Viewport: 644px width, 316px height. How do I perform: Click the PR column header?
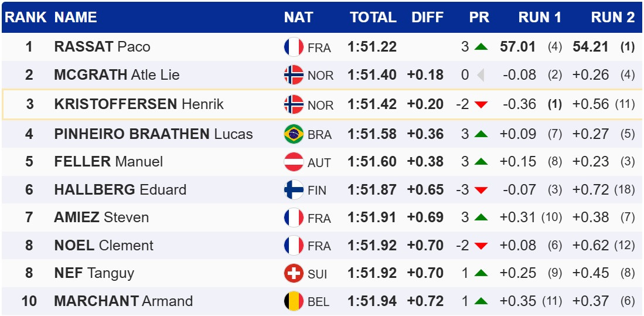click(479, 18)
